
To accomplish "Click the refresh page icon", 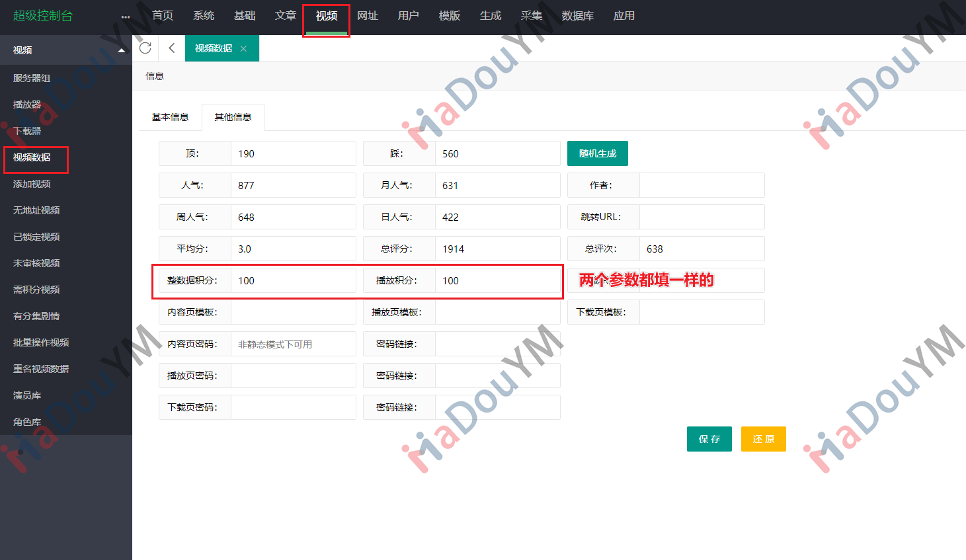I will (145, 48).
